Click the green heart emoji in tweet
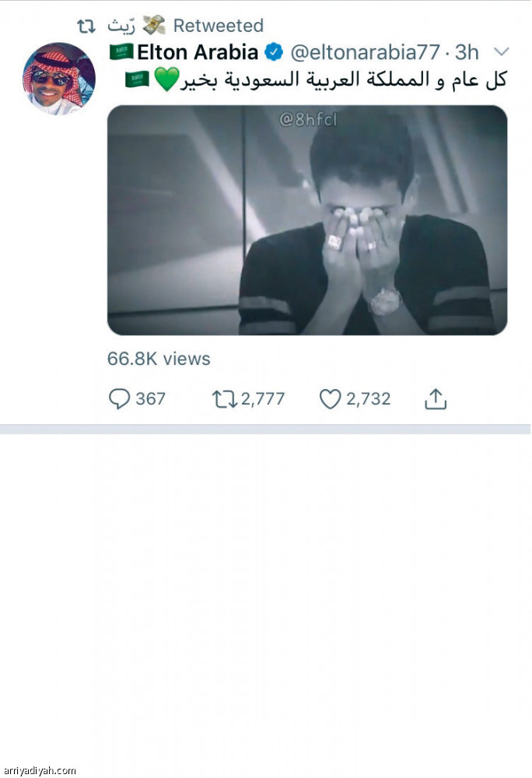Screen dimensions: 532x778 [167, 79]
